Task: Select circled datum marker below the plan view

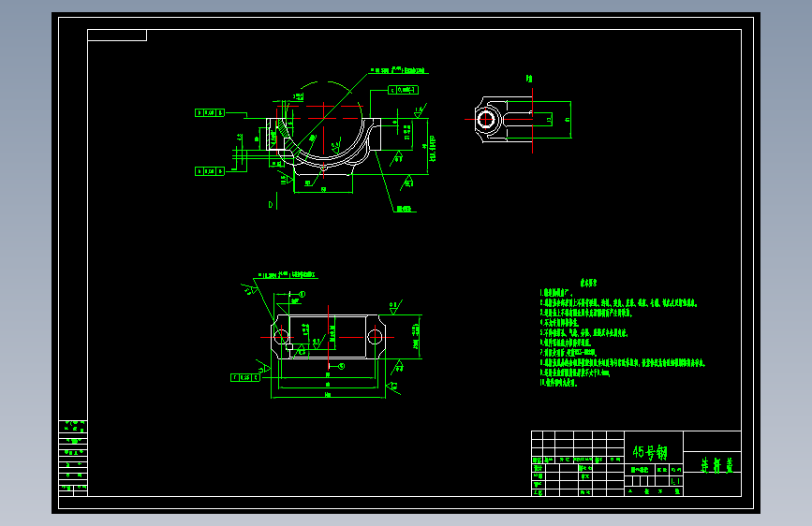Action: point(341,366)
